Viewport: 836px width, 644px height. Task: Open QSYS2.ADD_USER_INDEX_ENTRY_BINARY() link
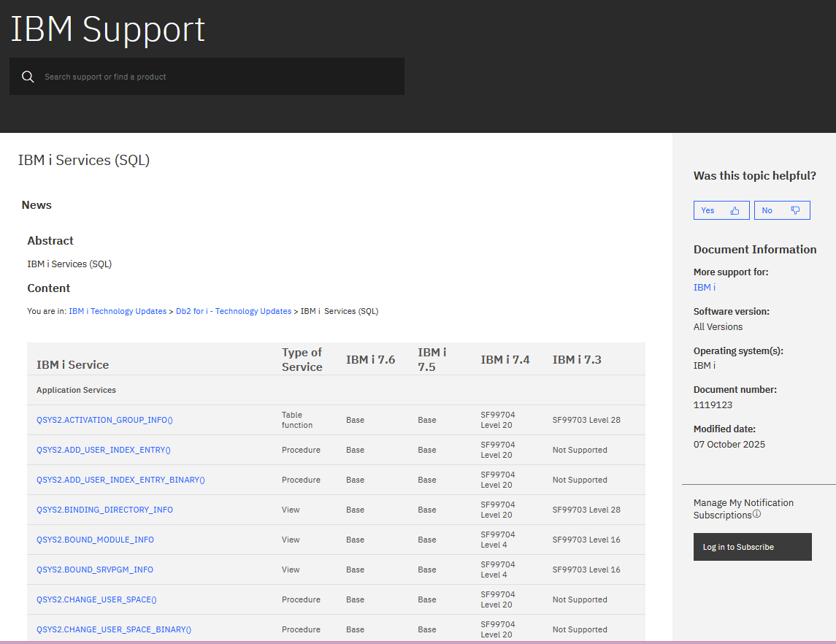[x=120, y=480]
